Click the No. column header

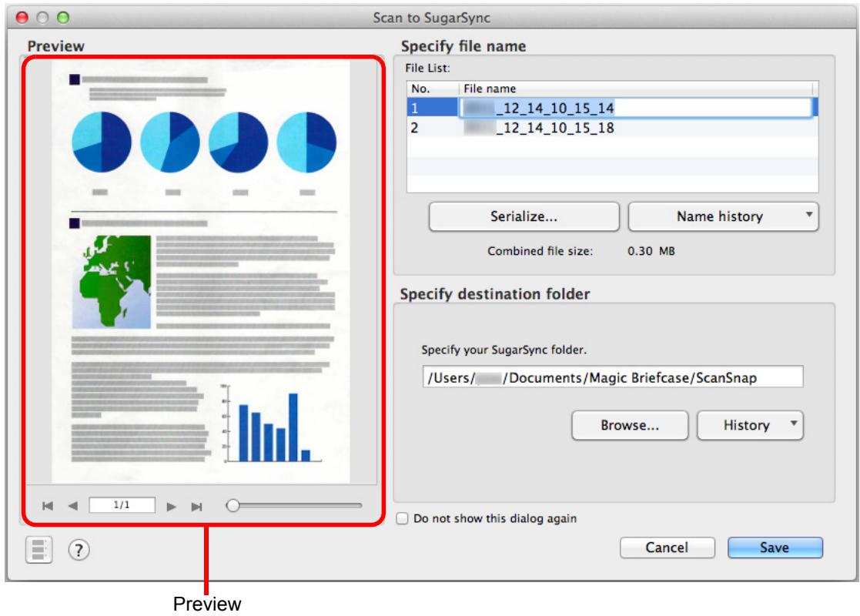433,89
